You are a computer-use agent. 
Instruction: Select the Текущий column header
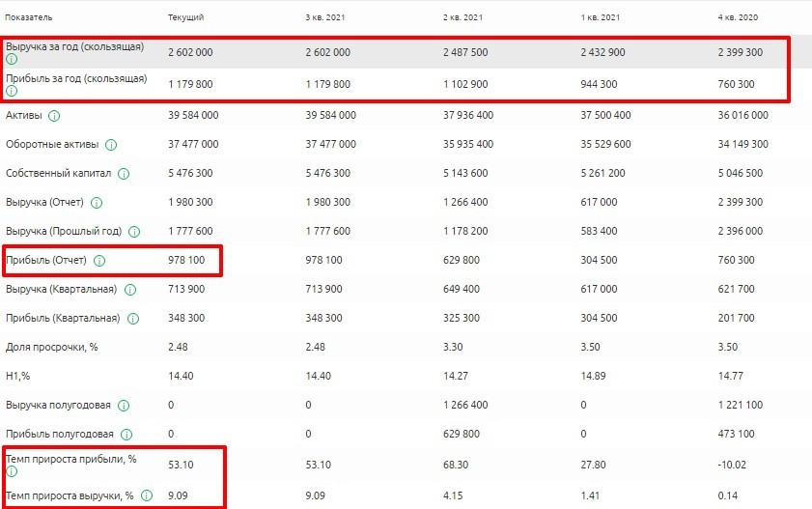click(185, 18)
